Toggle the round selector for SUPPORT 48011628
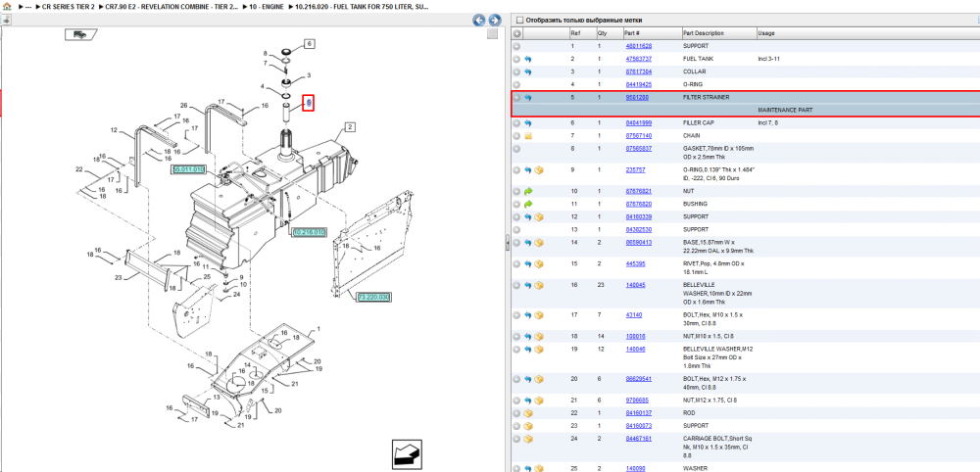Screen dimensions: 980x472 [516, 46]
